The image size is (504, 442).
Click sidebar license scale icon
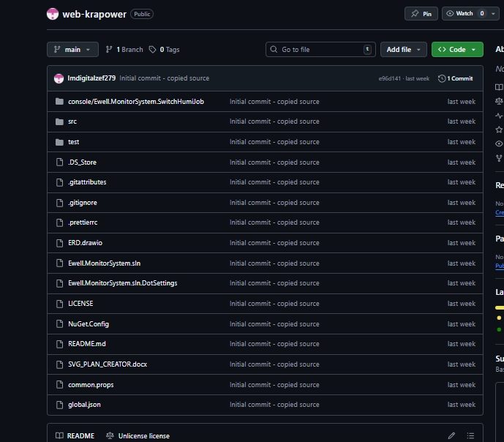(499, 101)
